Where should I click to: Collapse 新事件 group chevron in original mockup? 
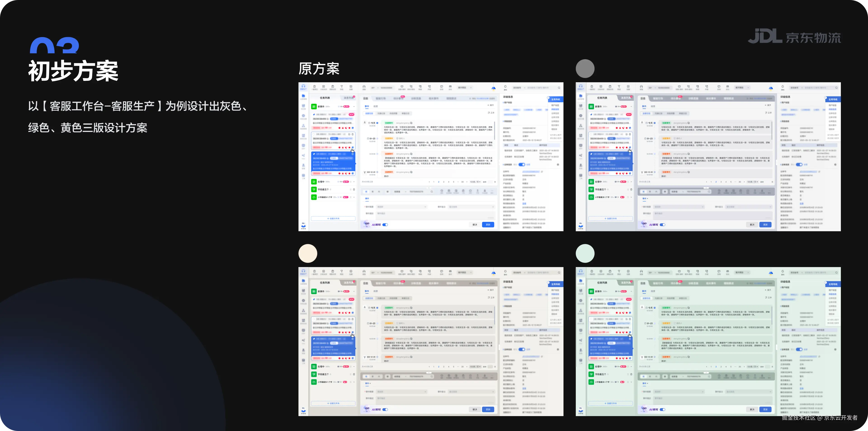(x=354, y=107)
